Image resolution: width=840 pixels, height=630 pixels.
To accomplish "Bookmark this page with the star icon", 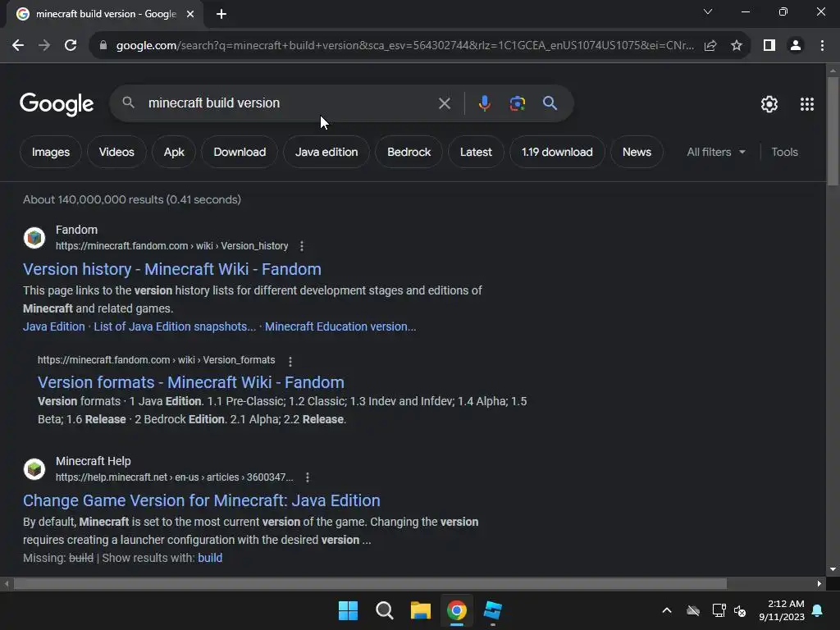I will [737, 46].
